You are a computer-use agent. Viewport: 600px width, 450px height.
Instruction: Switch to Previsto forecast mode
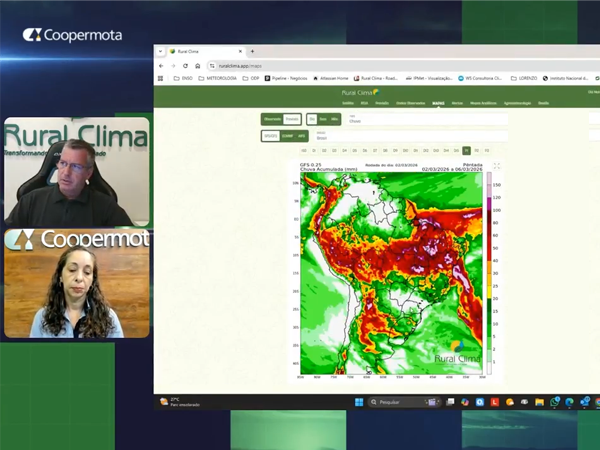point(292,119)
